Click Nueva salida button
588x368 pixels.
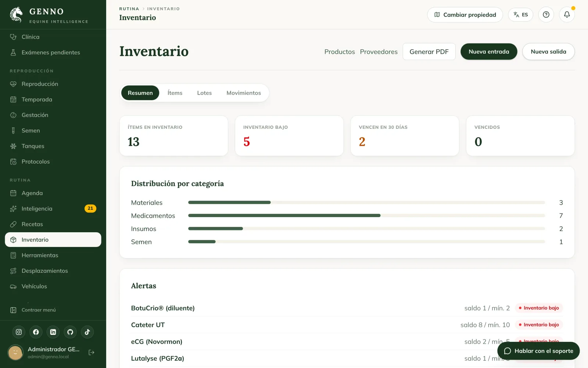coord(548,52)
